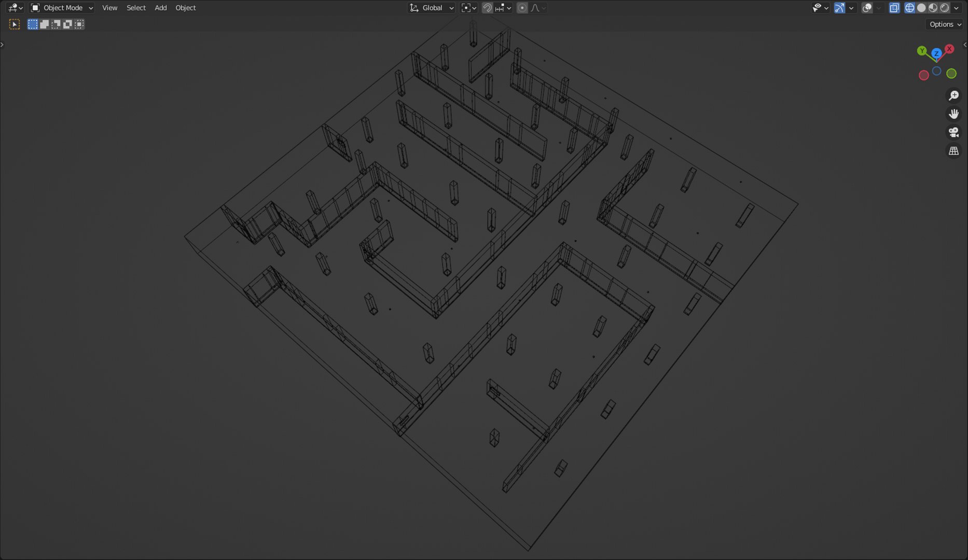The image size is (968, 560).
Task: Toggle the camera view icon
Action: 953,133
